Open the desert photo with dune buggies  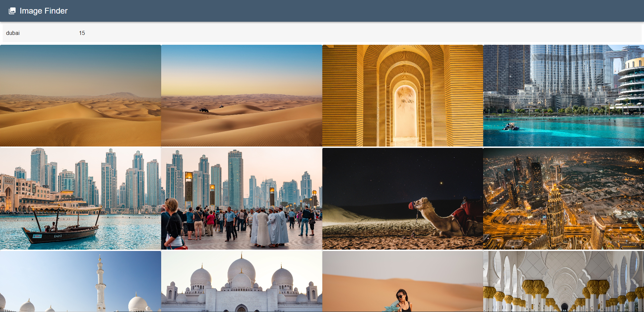(x=241, y=96)
